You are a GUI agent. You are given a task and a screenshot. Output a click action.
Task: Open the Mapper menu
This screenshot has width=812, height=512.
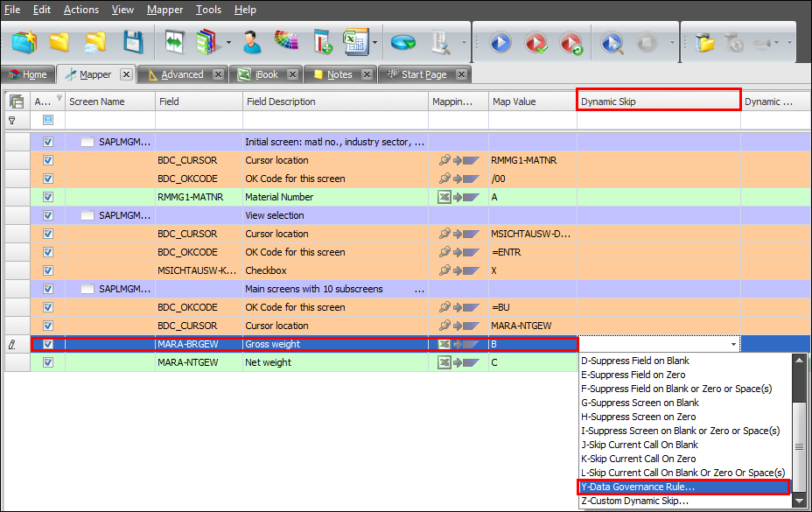coord(164,10)
